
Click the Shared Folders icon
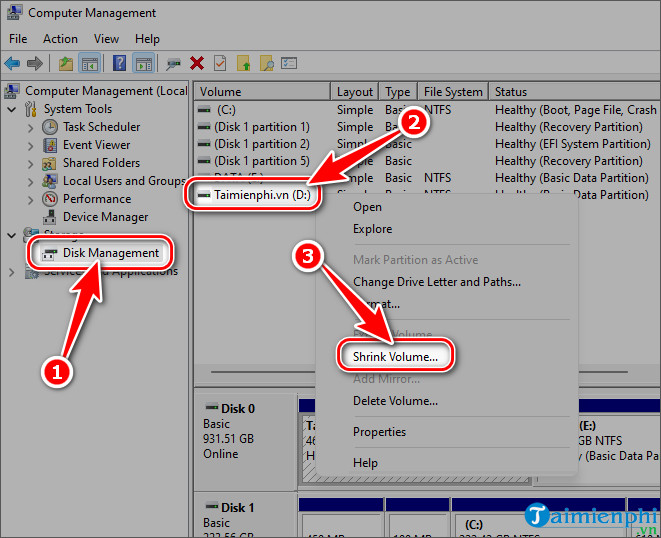[49, 163]
